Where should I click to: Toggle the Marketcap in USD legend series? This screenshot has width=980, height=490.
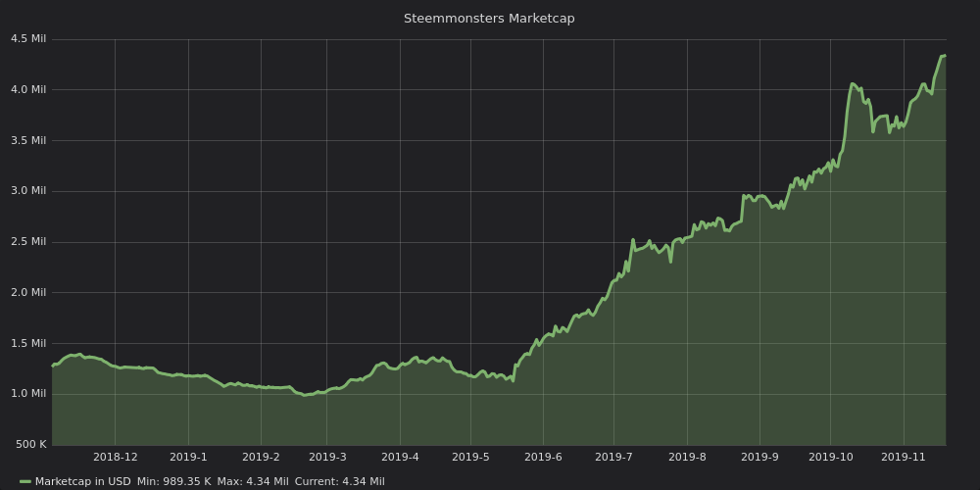pyautogui.click(x=83, y=481)
